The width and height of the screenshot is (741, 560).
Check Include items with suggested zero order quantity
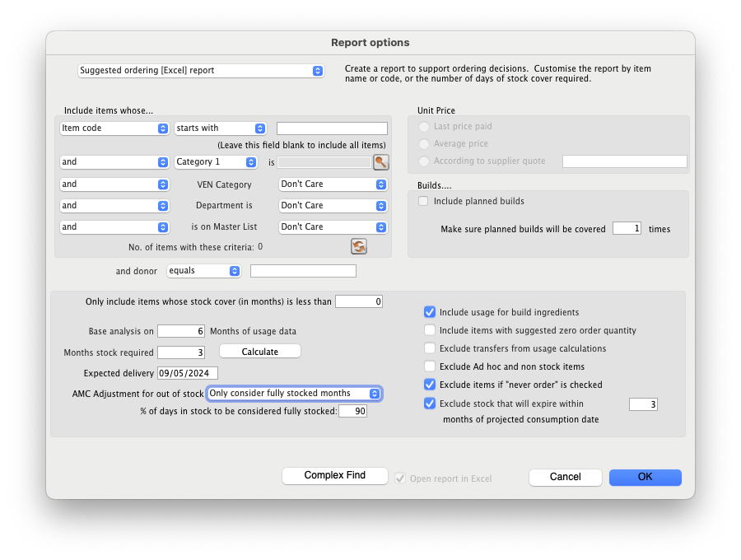click(429, 330)
